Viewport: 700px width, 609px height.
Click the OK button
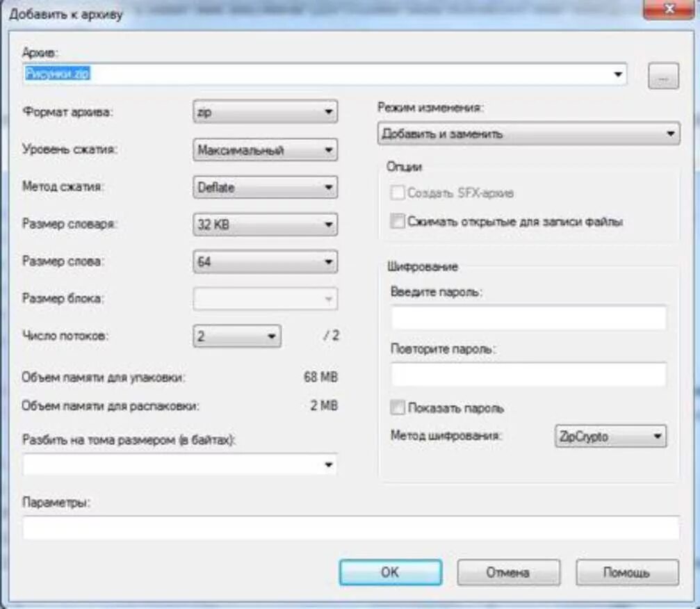point(391,572)
